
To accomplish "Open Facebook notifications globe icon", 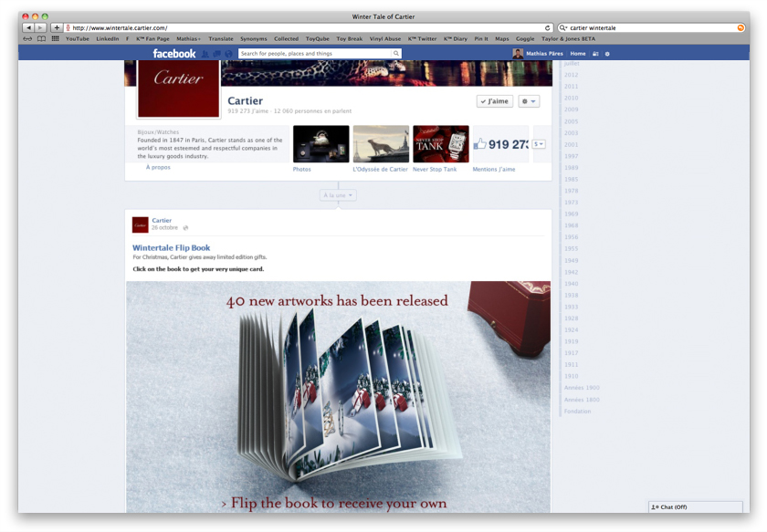I will [x=228, y=54].
